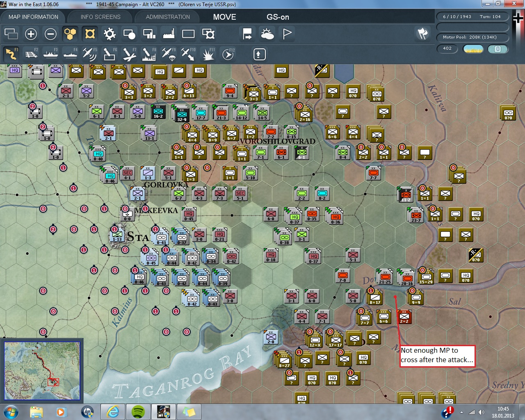Screen dimensions: 525x420
Task: Click the empty rectangle toolbar icon
Action: pos(188,34)
